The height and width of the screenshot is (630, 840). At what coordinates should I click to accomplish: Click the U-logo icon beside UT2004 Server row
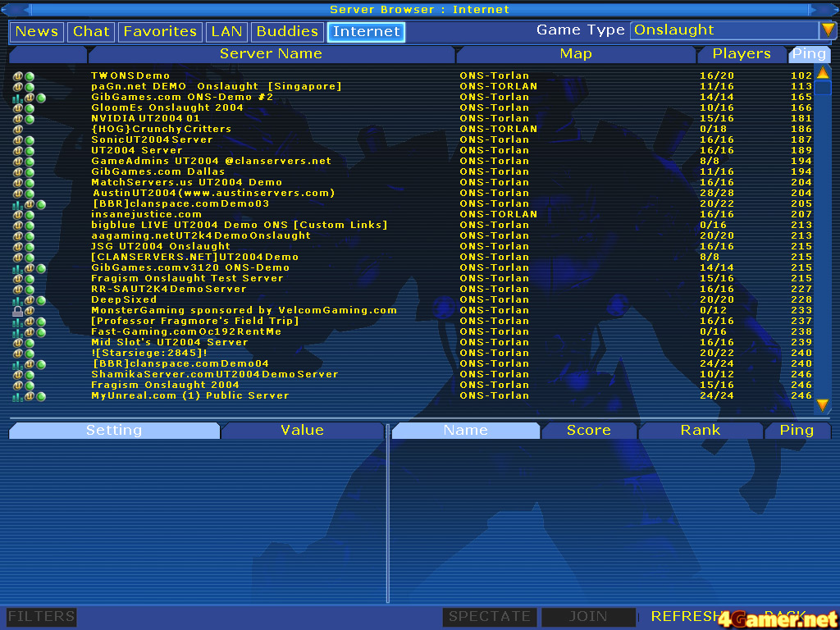(18, 151)
